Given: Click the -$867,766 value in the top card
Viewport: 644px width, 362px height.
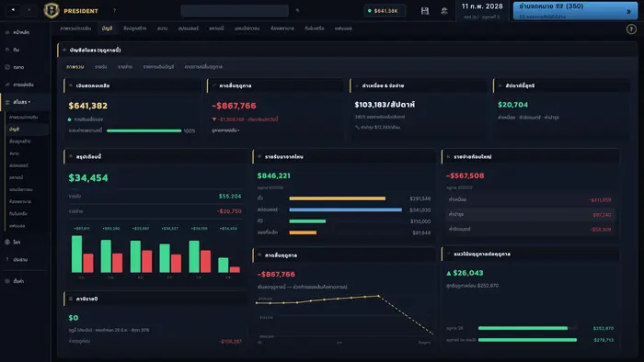Looking at the screenshot, I should [234, 106].
